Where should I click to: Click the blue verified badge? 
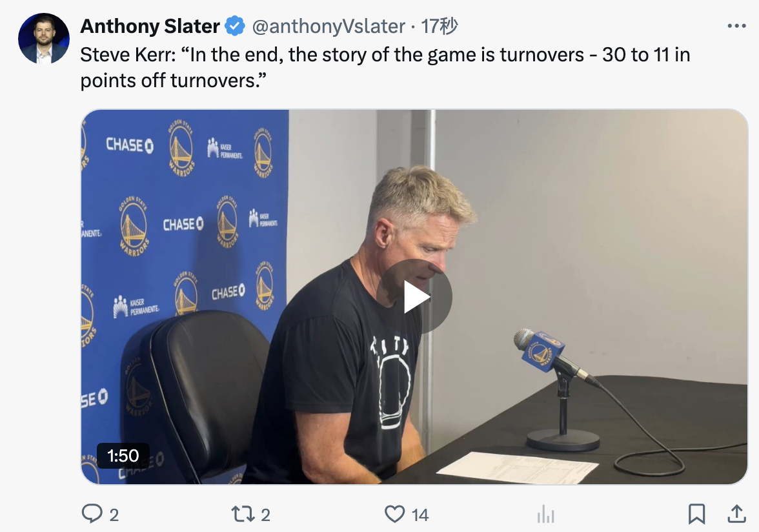coord(235,26)
